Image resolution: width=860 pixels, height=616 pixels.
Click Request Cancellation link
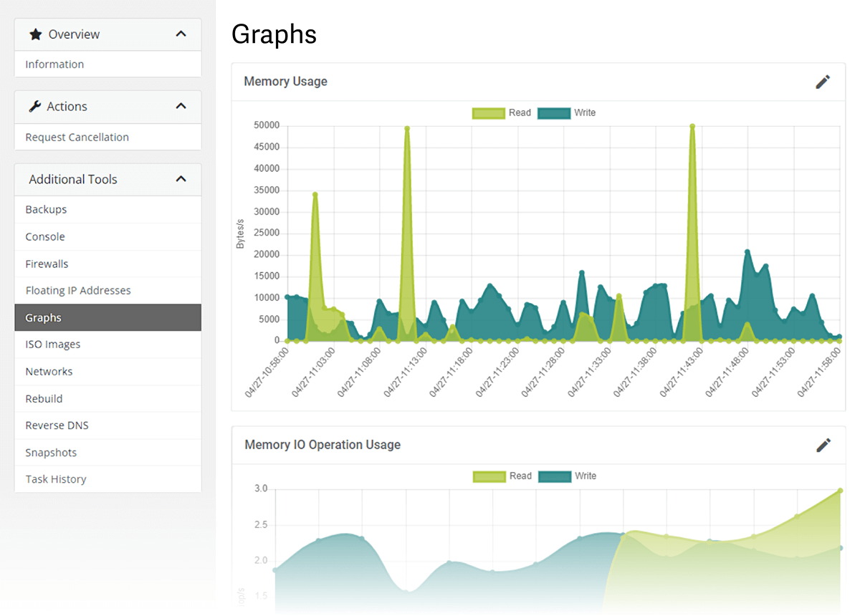pos(107,137)
